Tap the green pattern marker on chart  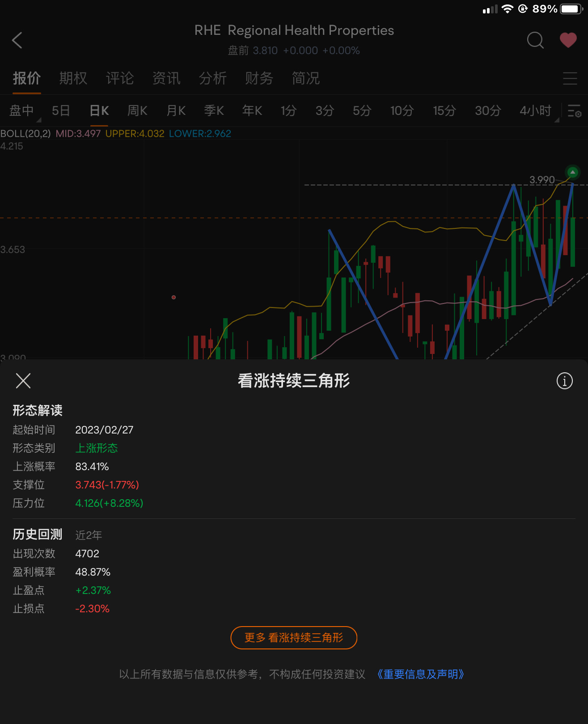pos(572,172)
